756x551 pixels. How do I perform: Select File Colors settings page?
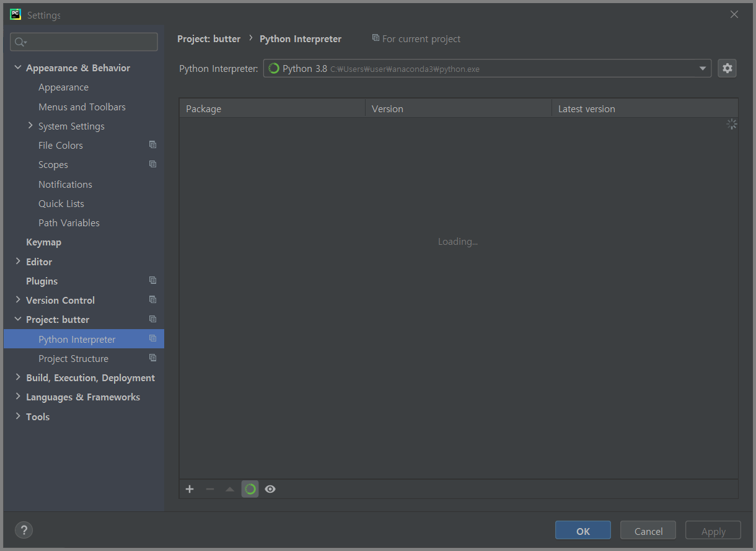[x=61, y=145]
